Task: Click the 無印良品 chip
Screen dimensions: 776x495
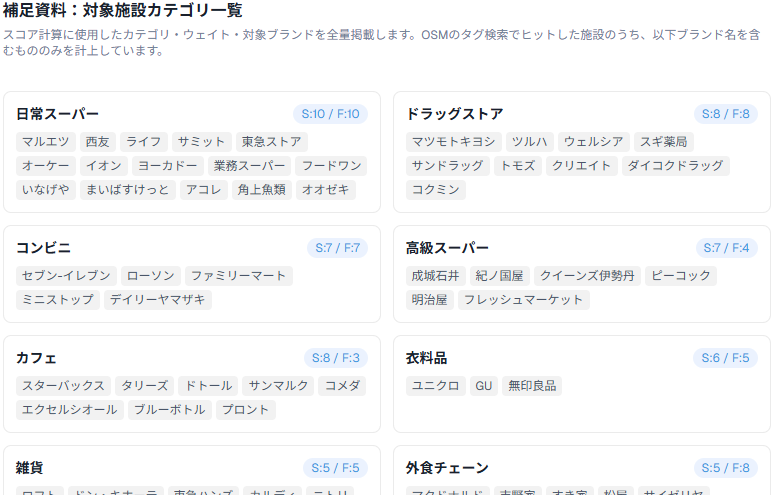Action: (x=532, y=386)
